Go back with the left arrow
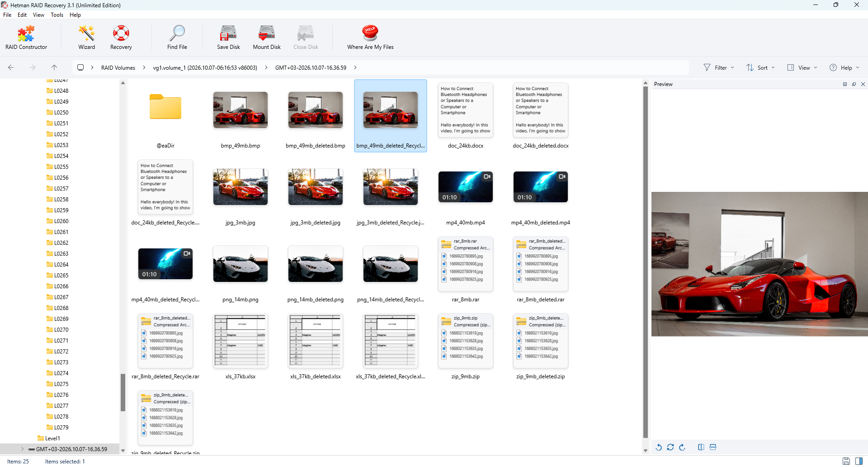868x467 pixels. 11,67
